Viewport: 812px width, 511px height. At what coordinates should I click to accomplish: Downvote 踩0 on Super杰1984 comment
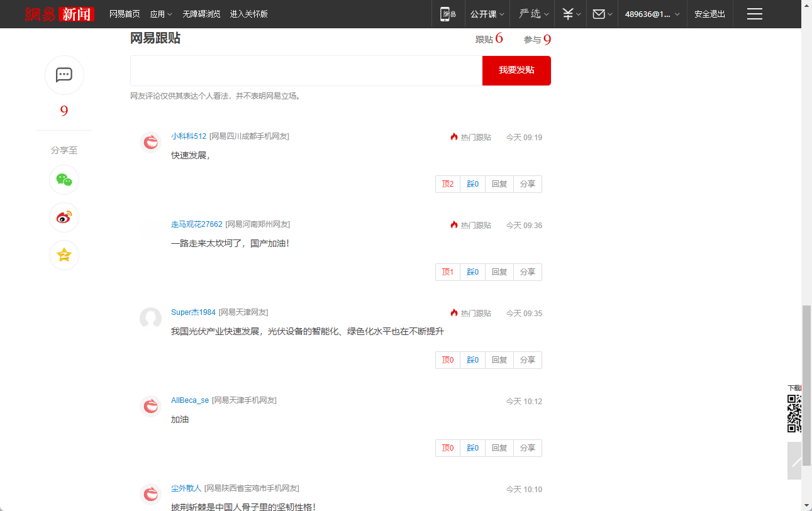coord(473,360)
